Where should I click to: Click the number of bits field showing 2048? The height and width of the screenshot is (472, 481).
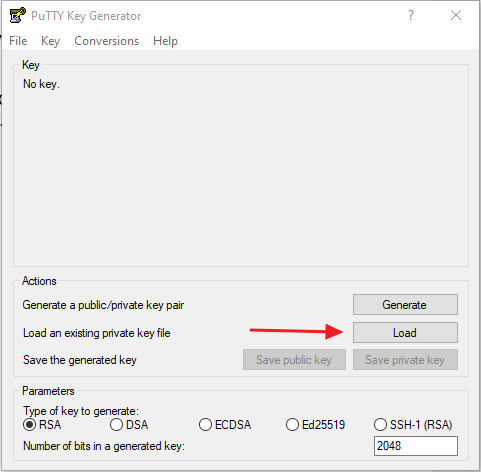point(416,446)
